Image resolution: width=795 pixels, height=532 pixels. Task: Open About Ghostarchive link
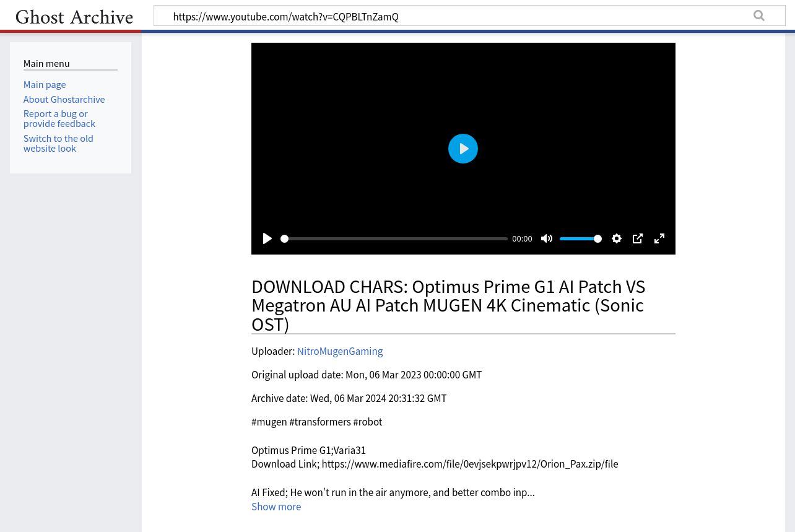coord(64,99)
